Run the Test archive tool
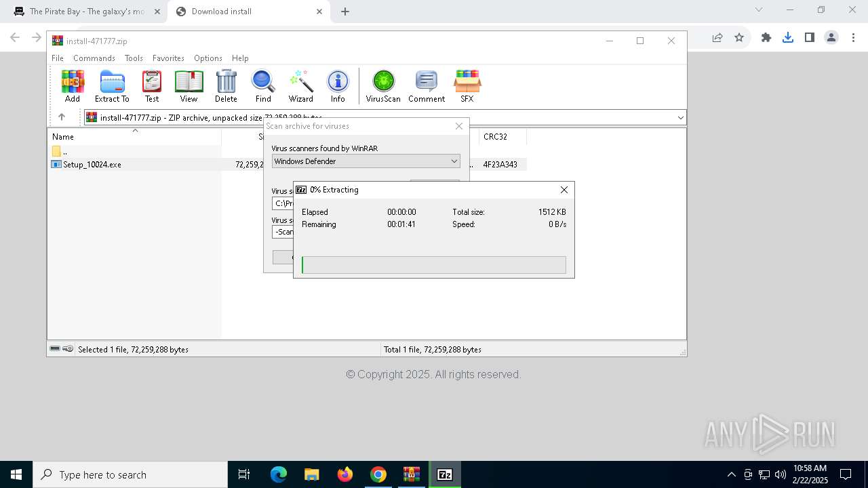The width and height of the screenshot is (868, 488). coord(152,86)
